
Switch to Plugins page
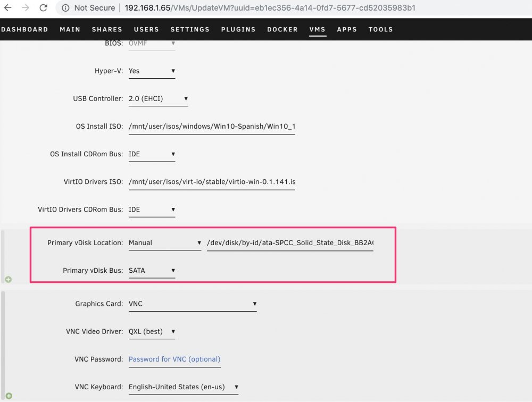click(x=238, y=30)
